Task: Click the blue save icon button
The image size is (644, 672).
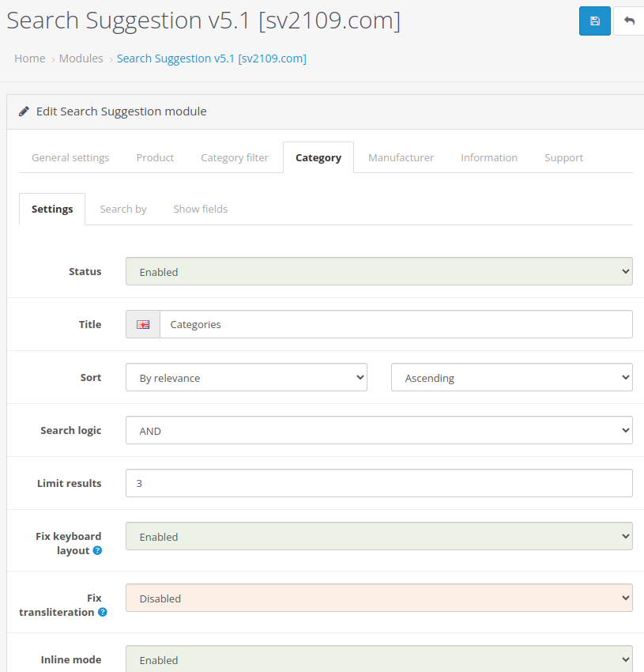Action: pyautogui.click(x=595, y=21)
